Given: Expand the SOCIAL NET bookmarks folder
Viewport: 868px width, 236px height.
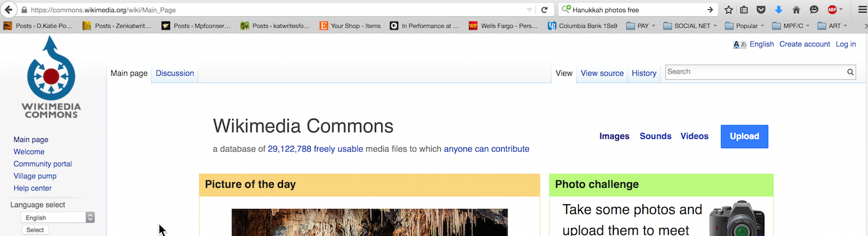Looking at the screenshot, I should point(690,26).
